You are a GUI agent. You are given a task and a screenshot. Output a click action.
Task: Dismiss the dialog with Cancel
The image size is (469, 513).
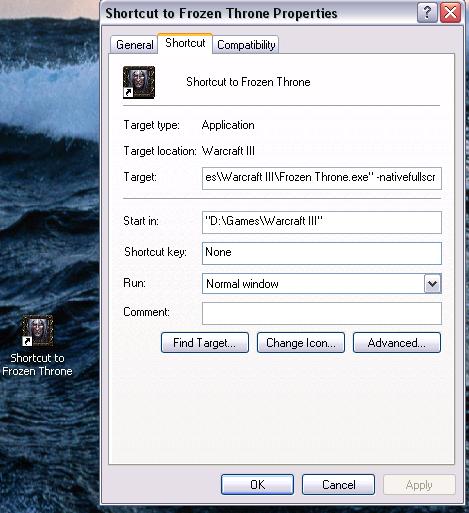(338, 485)
